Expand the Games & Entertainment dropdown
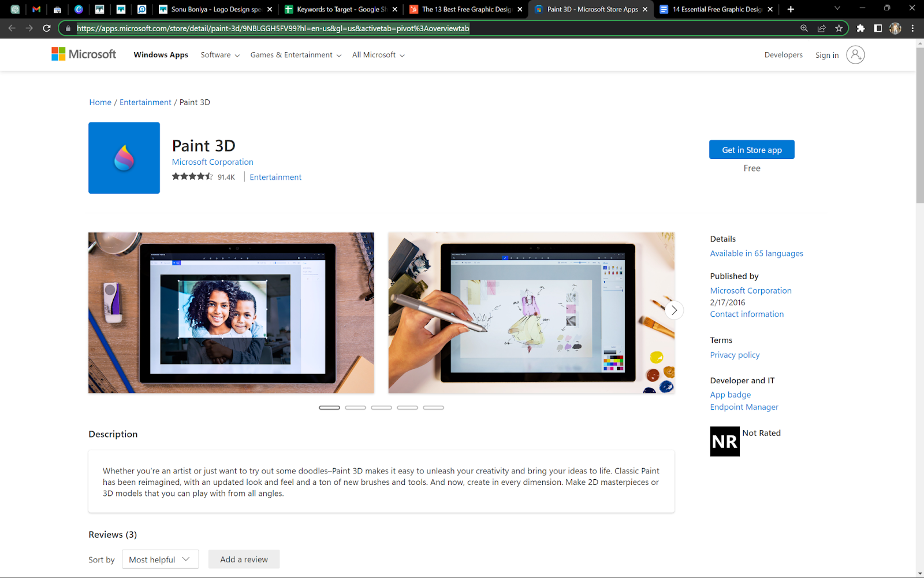The height and width of the screenshot is (578, 924). coord(296,55)
